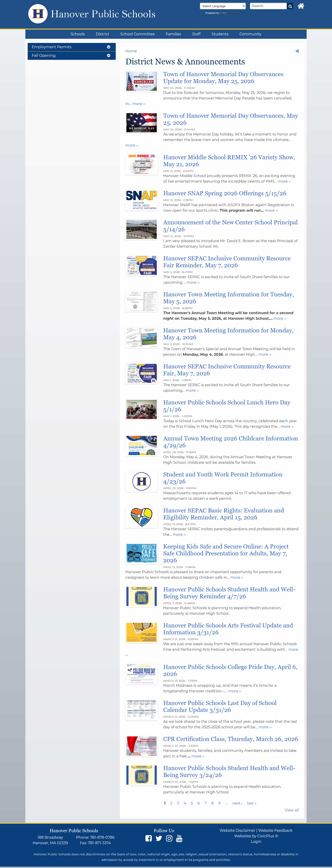Open the Select Language dropdown
This screenshot has height=868, width=332.
(223, 6)
